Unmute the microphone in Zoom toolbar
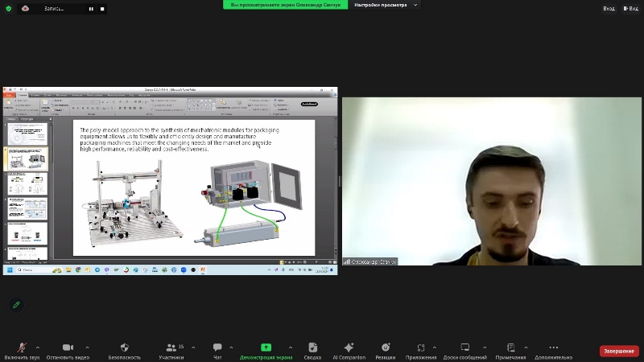The height and width of the screenshot is (362, 644). click(x=21, y=348)
